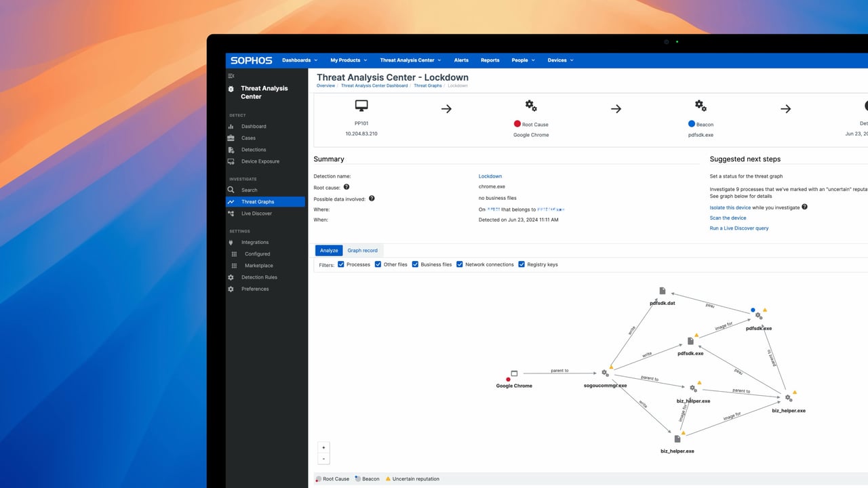
Task: Switch to the Analyze tab
Action: tap(329, 250)
